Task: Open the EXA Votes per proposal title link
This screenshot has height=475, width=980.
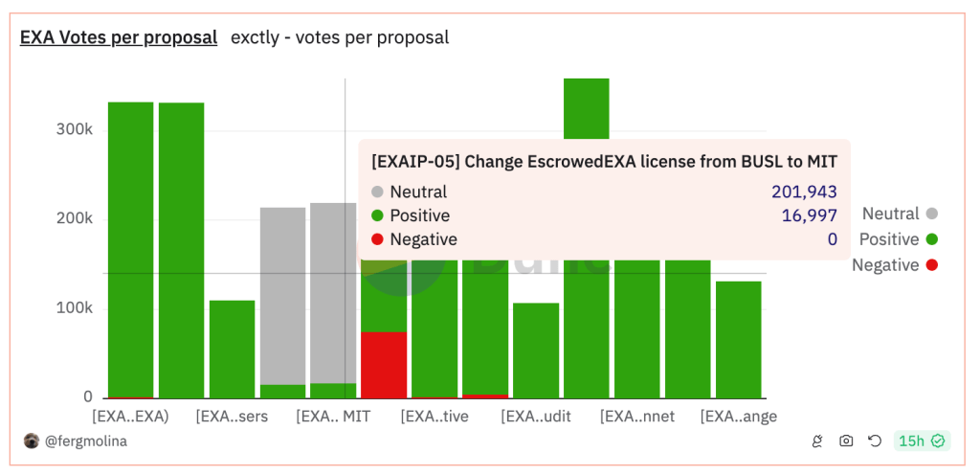Action: point(119,38)
